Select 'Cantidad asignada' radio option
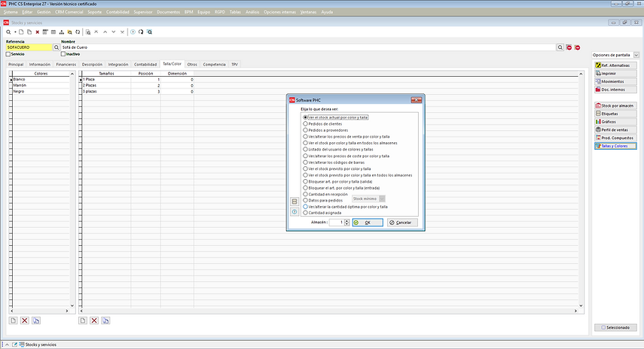 pyautogui.click(x=305, y=213)
